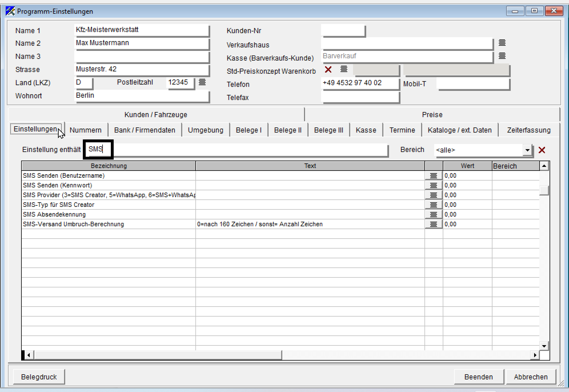Open the Postleitzahl lookup list icon
Image resolution: width=569 pixels, height=392 pixels.
[202, 82]
